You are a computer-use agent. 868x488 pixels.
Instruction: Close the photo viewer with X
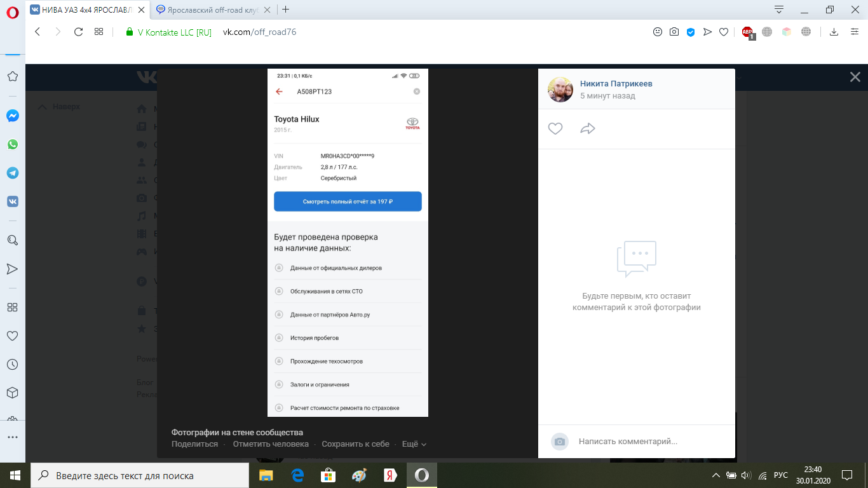855,77
